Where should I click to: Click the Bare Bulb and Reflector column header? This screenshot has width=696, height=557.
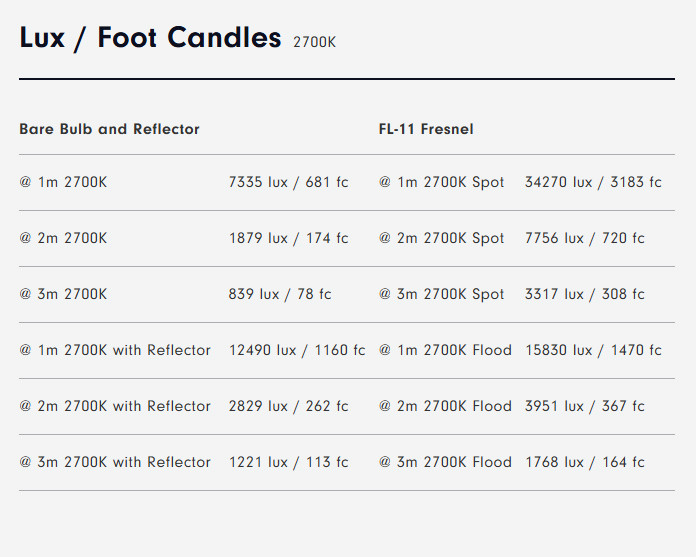(109, 129)
